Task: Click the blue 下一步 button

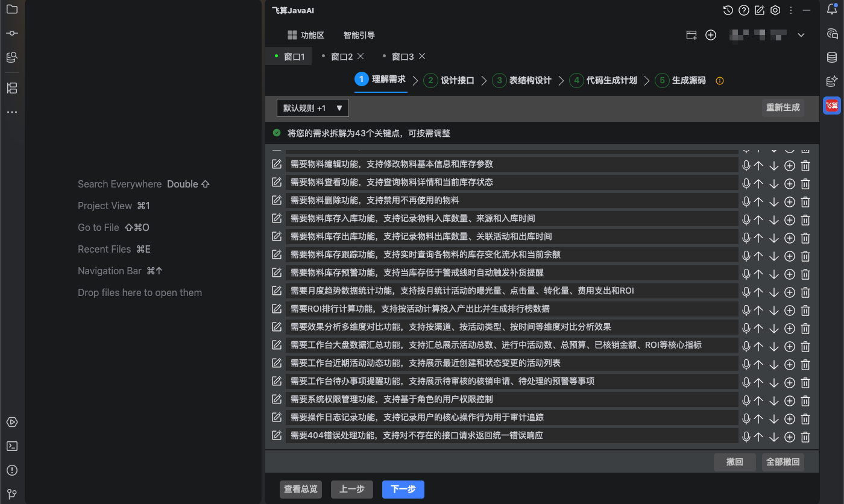Action: (x=403, y=490)
